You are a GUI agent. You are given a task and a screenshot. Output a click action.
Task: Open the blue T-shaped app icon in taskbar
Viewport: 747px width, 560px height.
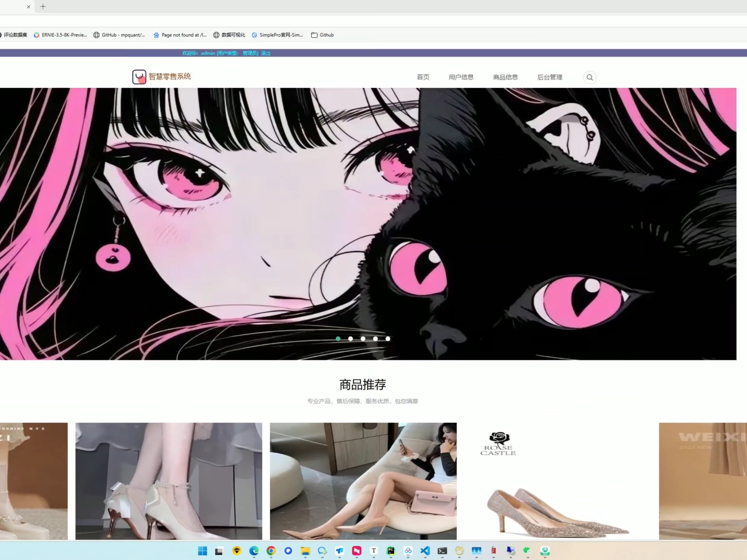coord(340,551)
